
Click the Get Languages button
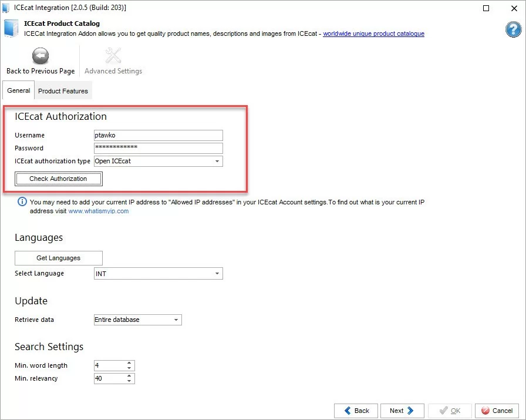pyautogui.click(x=58, y=258)
